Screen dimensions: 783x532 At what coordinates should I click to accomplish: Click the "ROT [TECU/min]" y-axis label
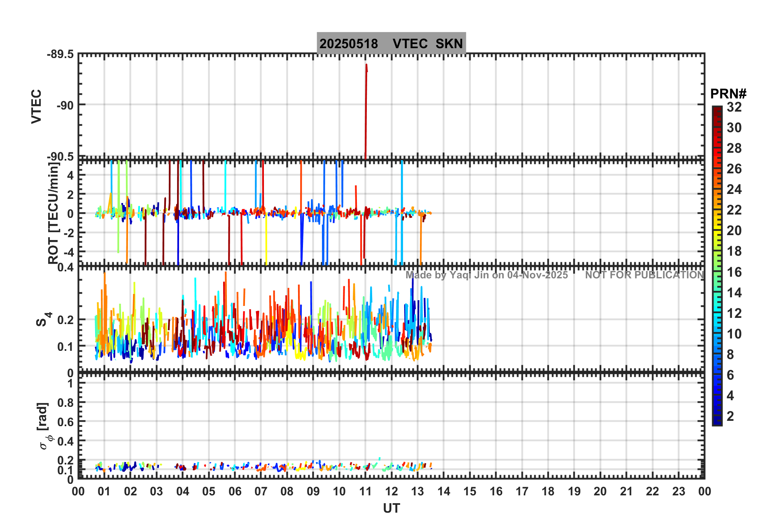(x=53, y=213)
